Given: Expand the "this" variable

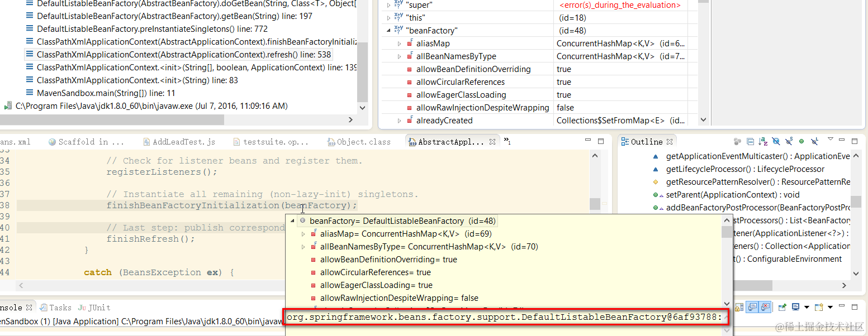Looking at the screenshot, I should (x=388, y=18).
